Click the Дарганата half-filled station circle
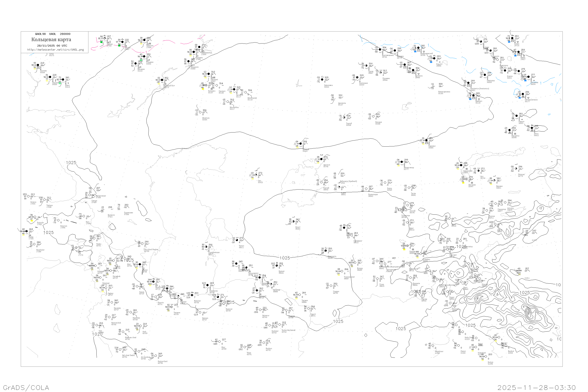The width and height of the screenshot is (588, 392). 326,250
